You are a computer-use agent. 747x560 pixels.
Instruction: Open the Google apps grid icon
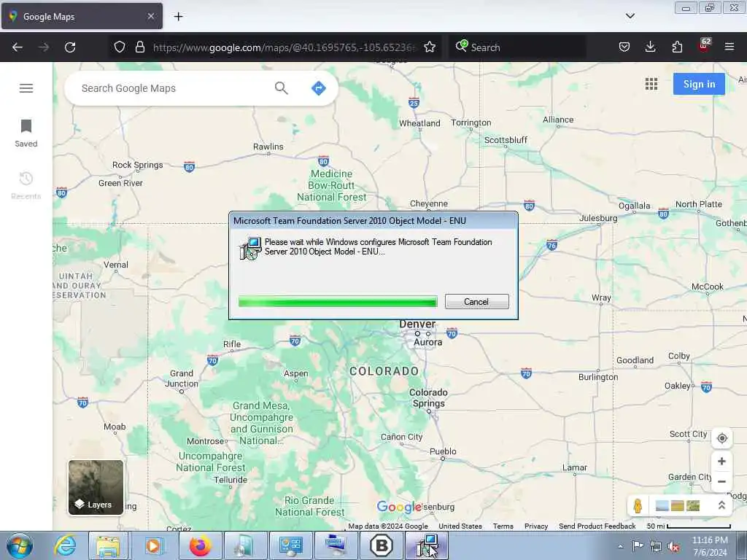pos(651,85)
